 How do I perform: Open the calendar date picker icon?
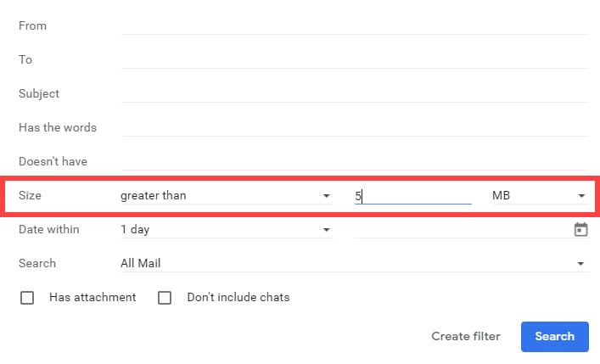[x=580, y=229]
